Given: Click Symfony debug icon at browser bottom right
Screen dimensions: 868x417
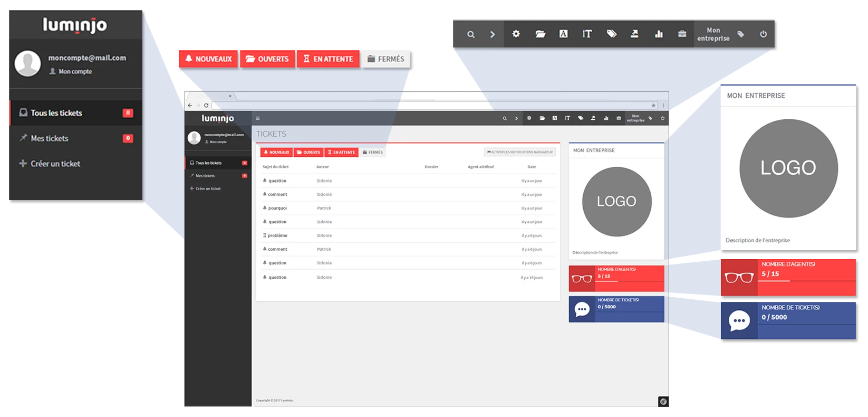Looking at the screenshot, I should click(663, 402).
